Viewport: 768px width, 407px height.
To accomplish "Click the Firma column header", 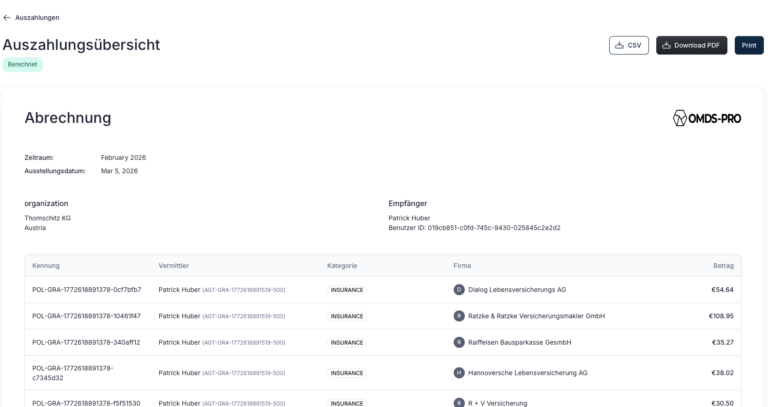I will [462, 265].
